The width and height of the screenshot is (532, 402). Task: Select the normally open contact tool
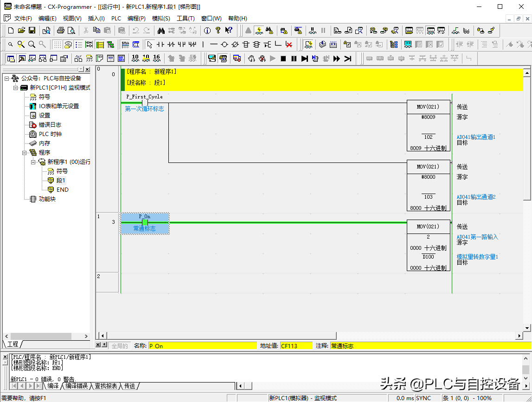160,45
